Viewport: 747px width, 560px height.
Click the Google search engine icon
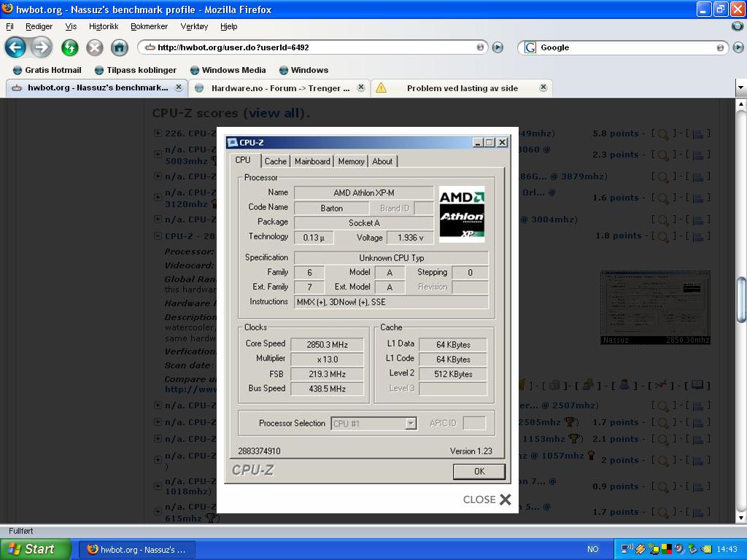point(530,47)
